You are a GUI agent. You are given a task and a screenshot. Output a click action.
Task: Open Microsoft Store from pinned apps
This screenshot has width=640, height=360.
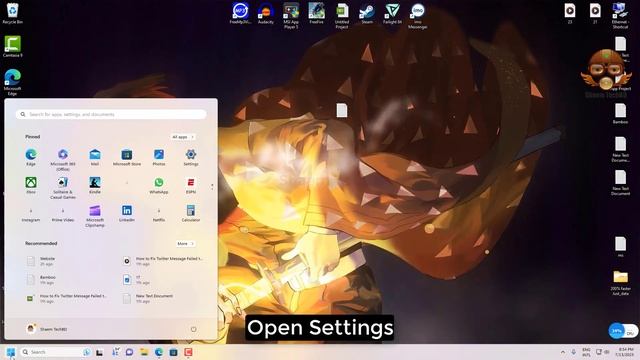pyautogui.click(x=127, y=157)
